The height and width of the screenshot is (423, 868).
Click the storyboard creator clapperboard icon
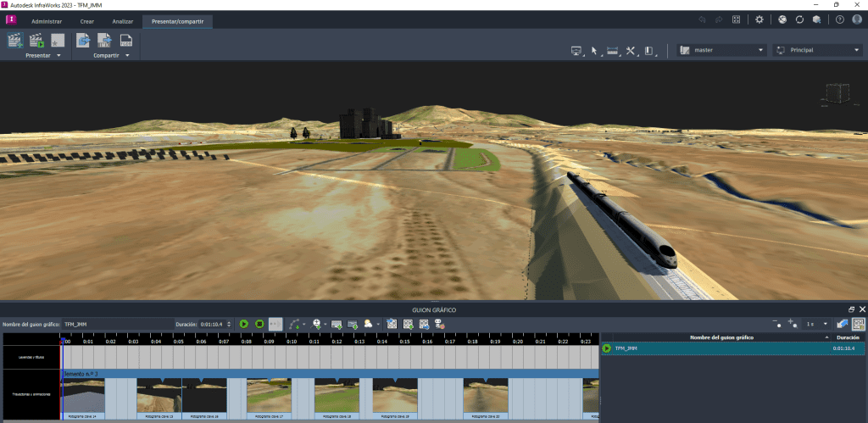[14, 40]
